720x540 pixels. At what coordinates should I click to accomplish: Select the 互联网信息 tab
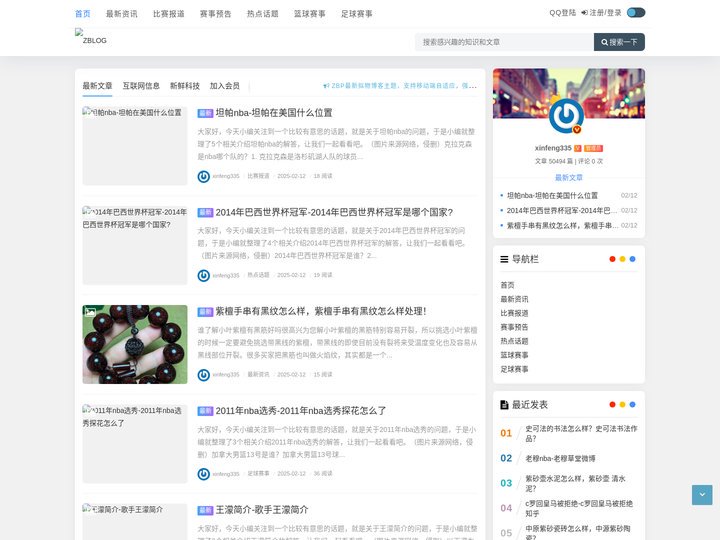141,86
